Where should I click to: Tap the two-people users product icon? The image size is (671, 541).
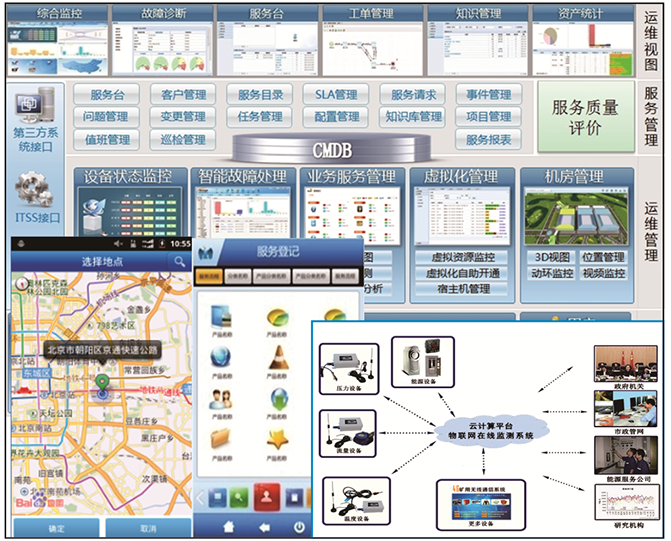tap(220, 400)
